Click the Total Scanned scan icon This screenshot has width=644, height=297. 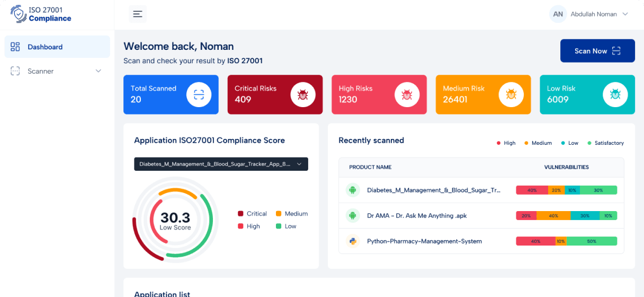(199, 95)
